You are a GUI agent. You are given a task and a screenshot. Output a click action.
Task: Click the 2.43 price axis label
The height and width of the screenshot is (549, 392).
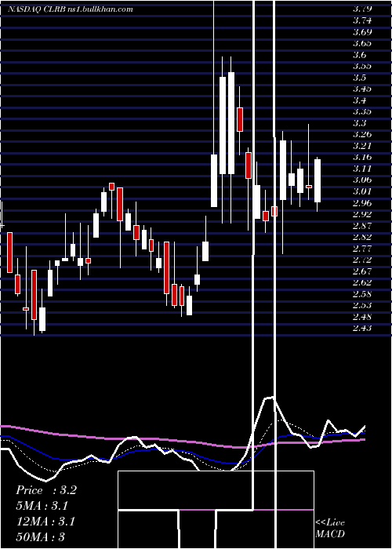(362, 328)
